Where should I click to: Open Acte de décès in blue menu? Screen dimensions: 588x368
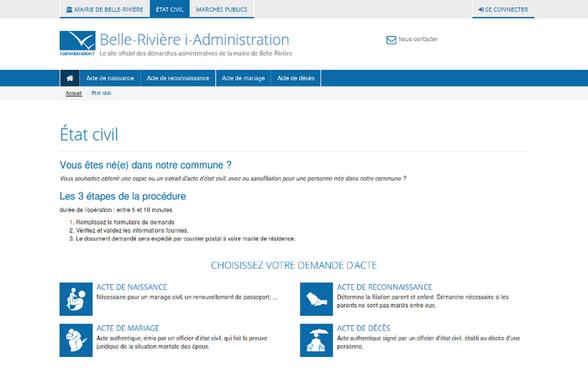coord(296,78)
